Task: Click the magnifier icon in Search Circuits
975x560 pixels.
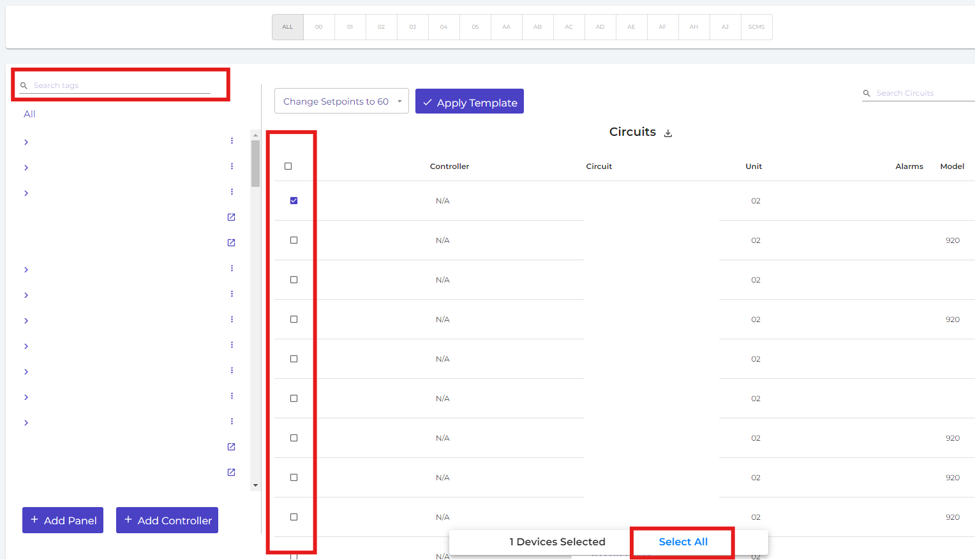Action: pyautogui.click(x=867, y=93)
